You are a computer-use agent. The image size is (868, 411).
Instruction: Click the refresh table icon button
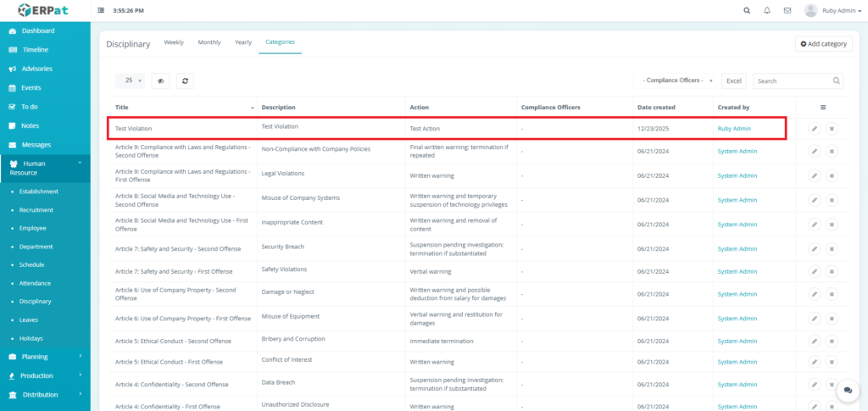coord(185,81)
